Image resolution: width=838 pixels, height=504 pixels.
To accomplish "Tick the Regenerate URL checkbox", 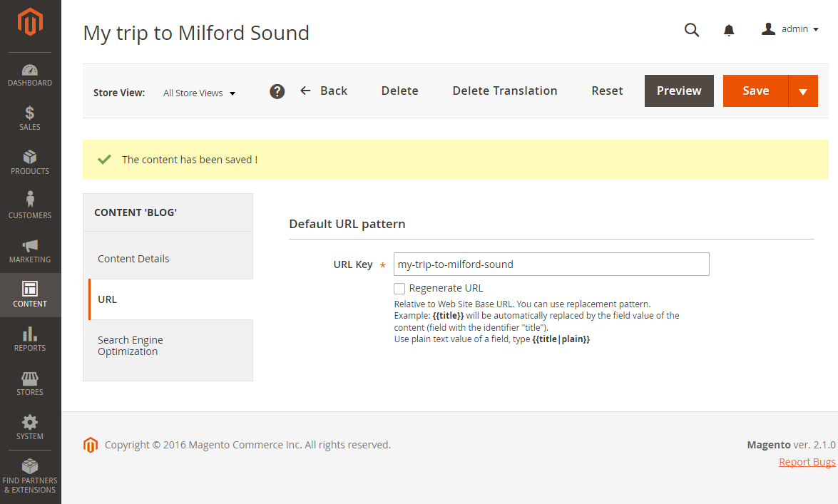I will click(x=399, y=289).
